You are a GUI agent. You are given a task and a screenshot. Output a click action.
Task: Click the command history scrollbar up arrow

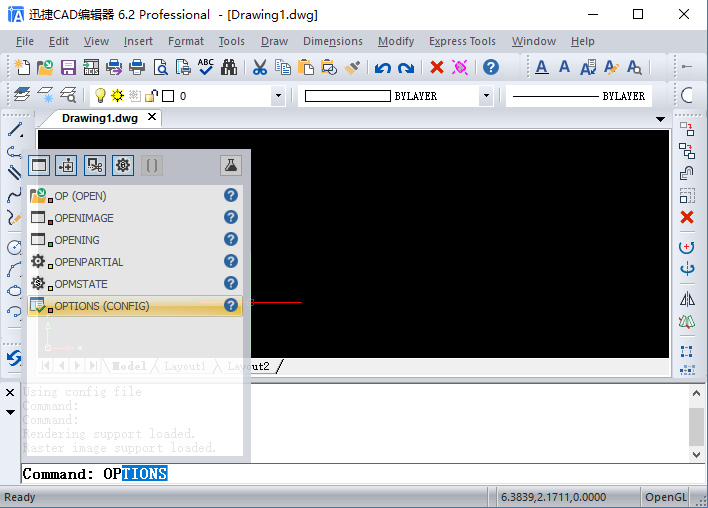[696, 394]
